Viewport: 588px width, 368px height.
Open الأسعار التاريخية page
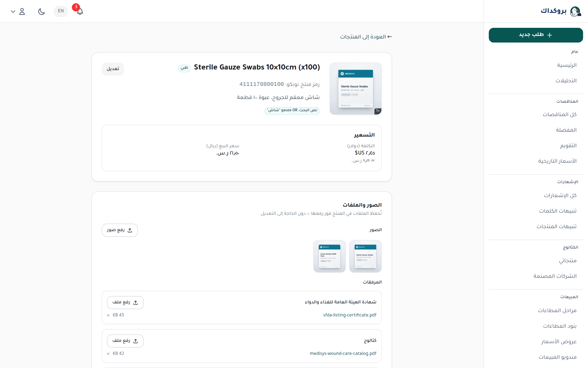pyautogui.click(x=558, y=161)
